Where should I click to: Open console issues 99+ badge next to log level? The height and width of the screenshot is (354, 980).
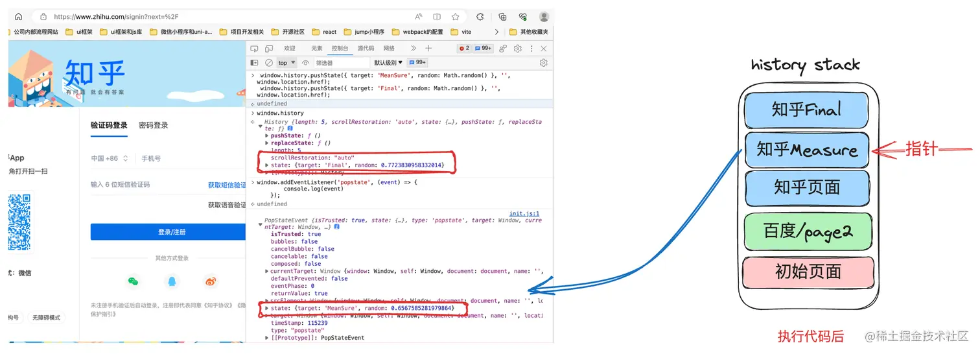pos(417,63)
